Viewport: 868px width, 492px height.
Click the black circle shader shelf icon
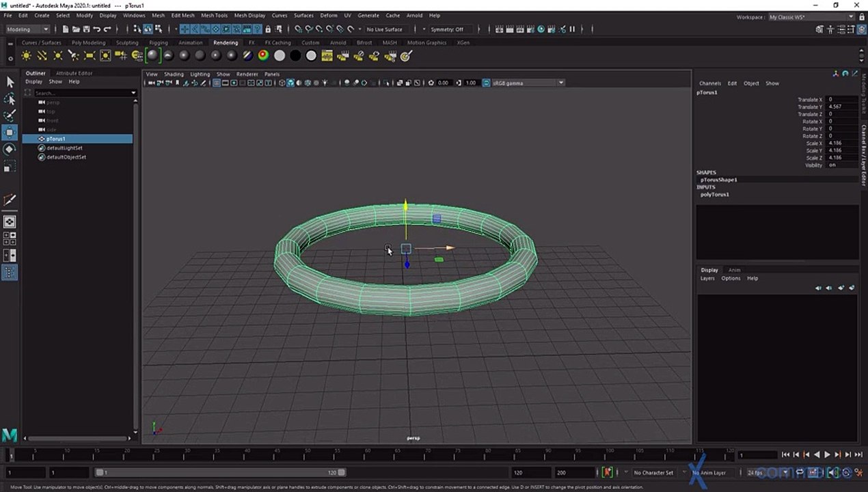(x=295, y=56)
